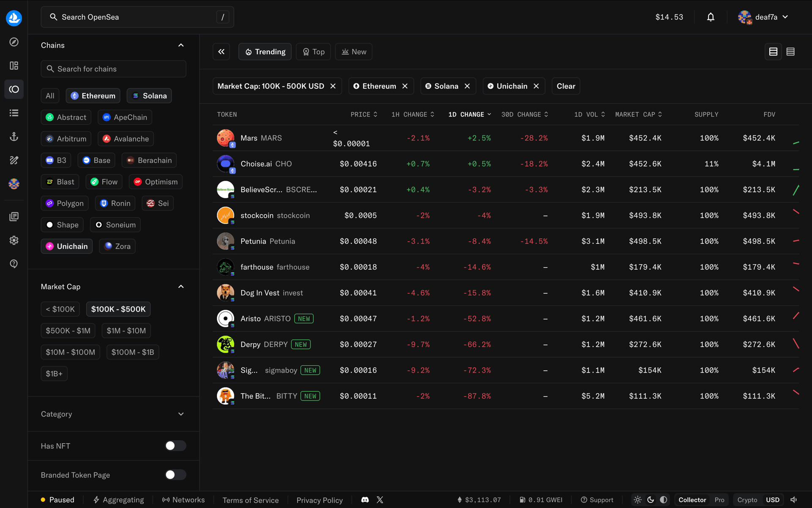This screenshot has height=508, width=812.
Task: Switch currency display to Crypto
Action: [747, 500]
